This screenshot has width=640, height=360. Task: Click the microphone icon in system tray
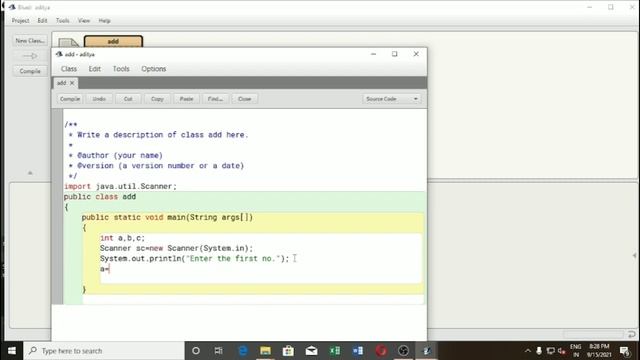pyautogui.click(x=539, y=351)
